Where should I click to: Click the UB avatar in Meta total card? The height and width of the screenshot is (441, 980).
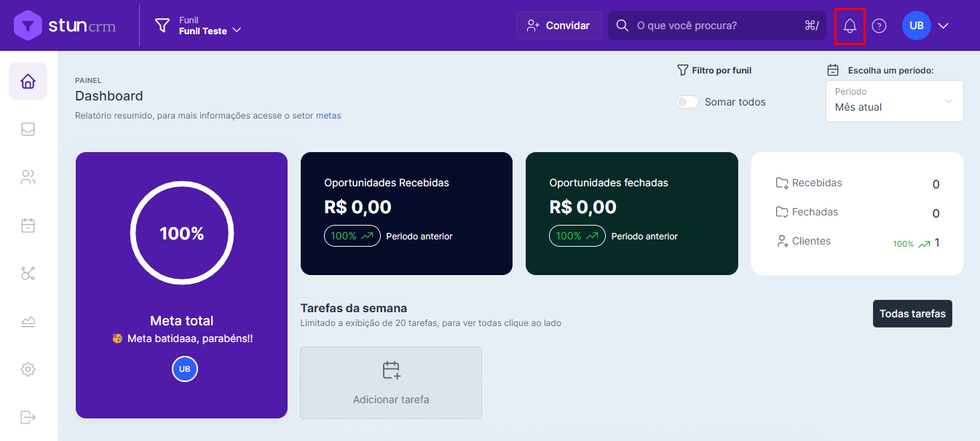coord(185,369)
